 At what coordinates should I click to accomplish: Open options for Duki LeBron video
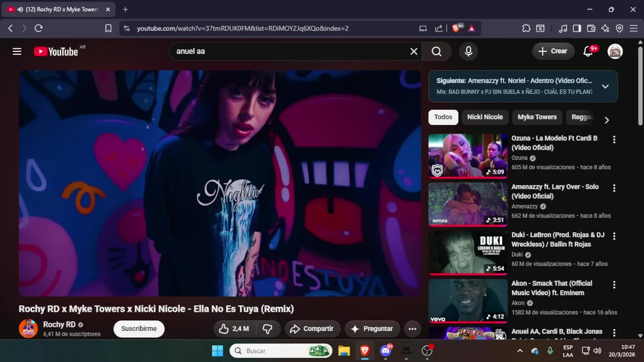click(614, 236)
